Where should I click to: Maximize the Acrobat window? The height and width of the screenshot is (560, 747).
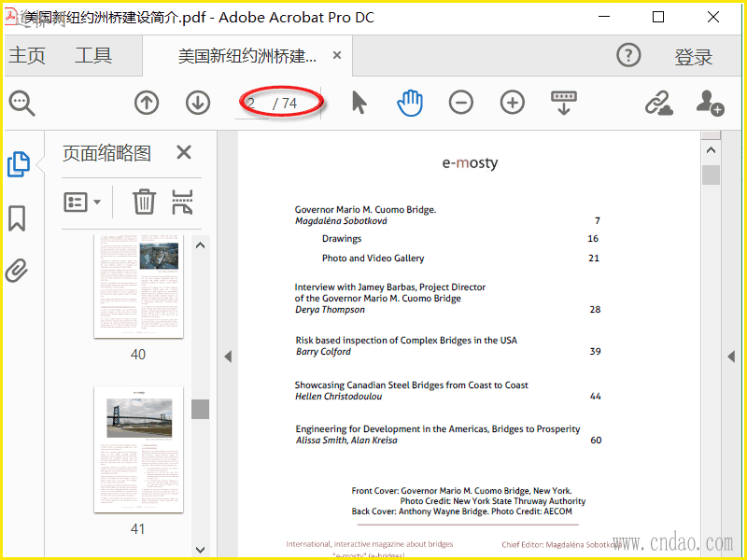click(658, 17)
